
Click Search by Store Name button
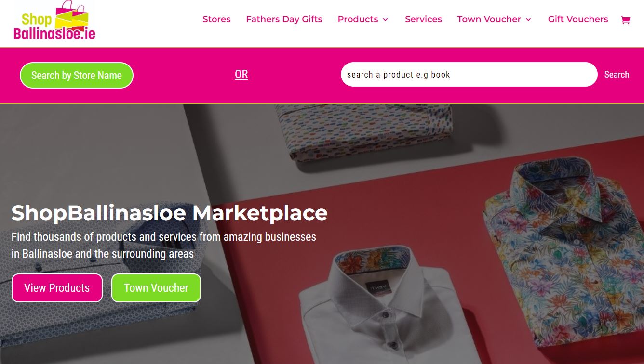point(77,75)
